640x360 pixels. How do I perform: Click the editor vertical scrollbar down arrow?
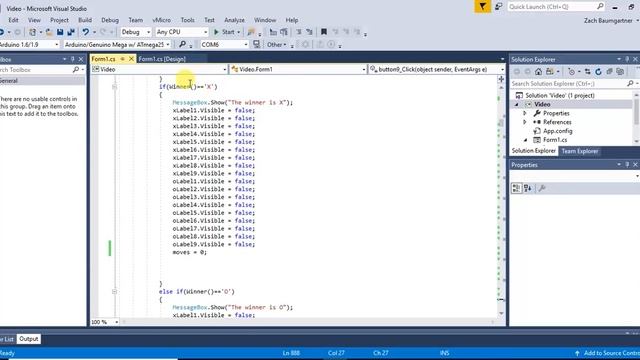click(501, 313)
